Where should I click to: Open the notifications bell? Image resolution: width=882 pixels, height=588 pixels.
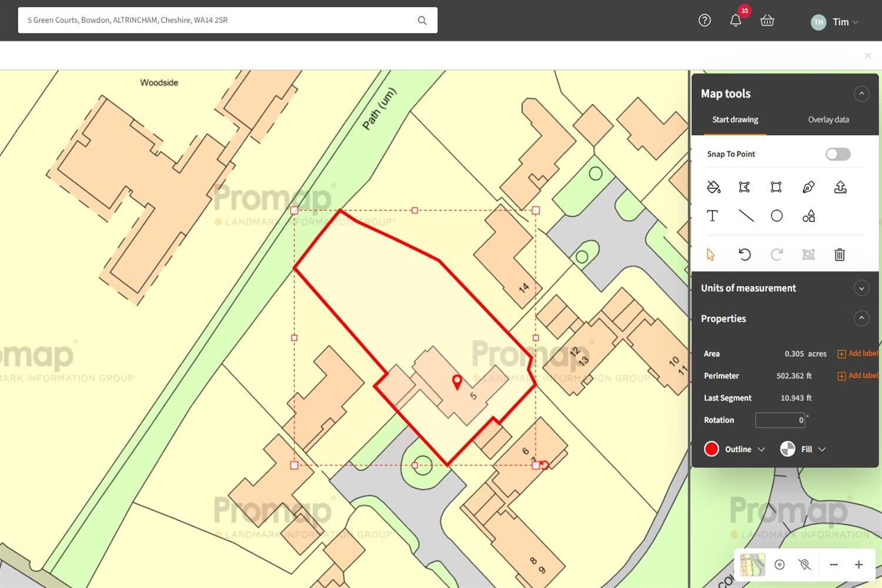[736, 21]
